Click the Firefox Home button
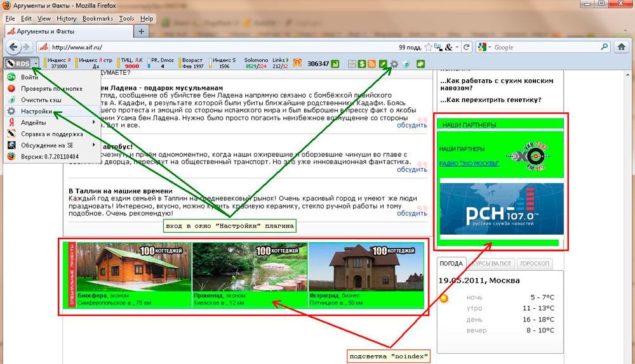The image size is (635, 364). (x=622, y=47)
